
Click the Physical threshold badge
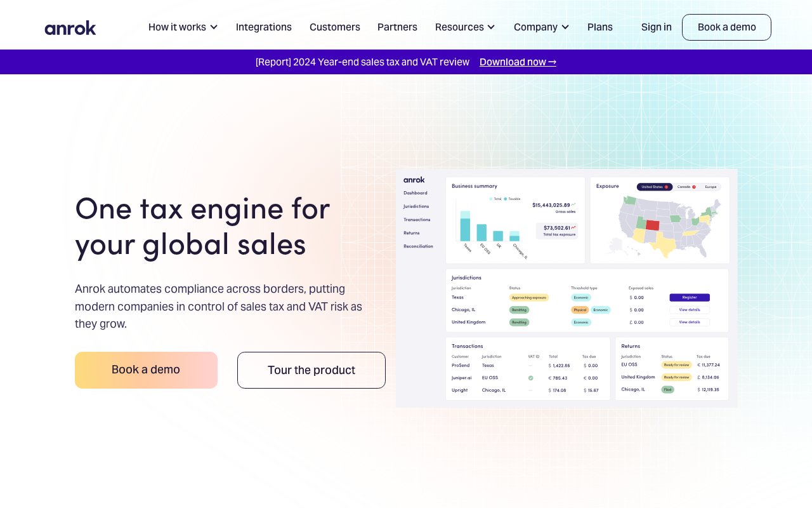(580, 310)
